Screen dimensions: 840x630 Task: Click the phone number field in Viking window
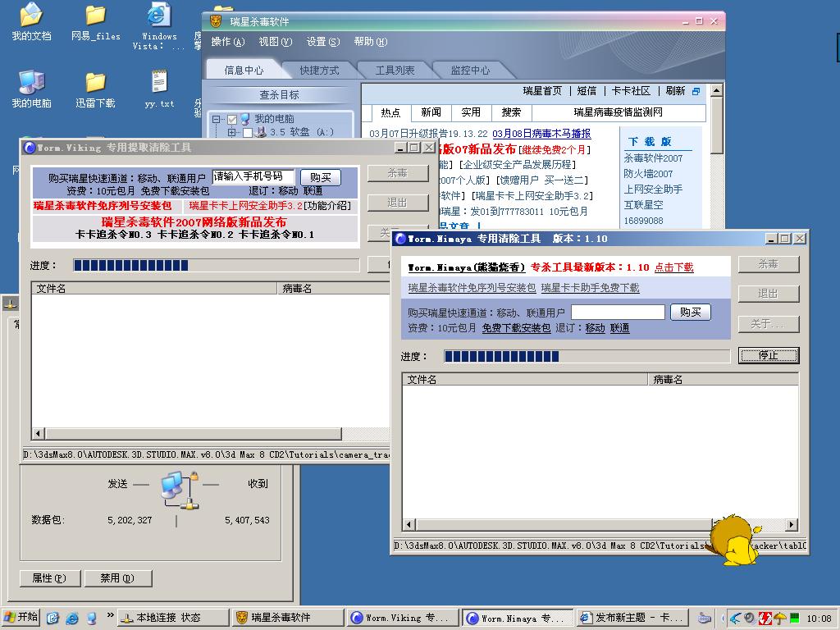[253, 176]
